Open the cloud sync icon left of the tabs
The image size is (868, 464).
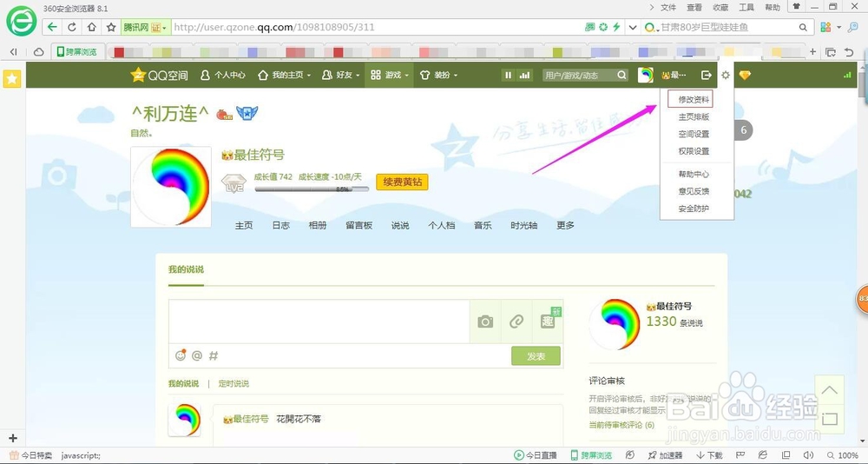pos(39,52)
